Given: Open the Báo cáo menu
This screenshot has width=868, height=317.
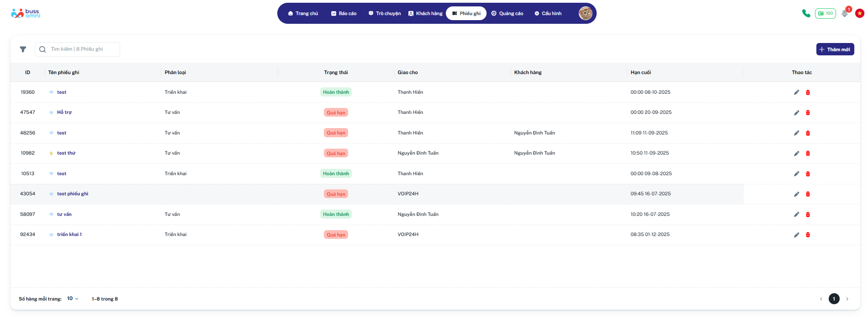Looking at the screenshot, I should click(x=344, y=13).
